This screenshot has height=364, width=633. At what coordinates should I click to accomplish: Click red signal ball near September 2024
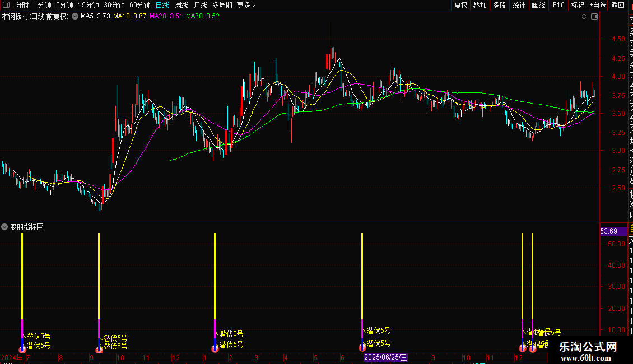99,349
